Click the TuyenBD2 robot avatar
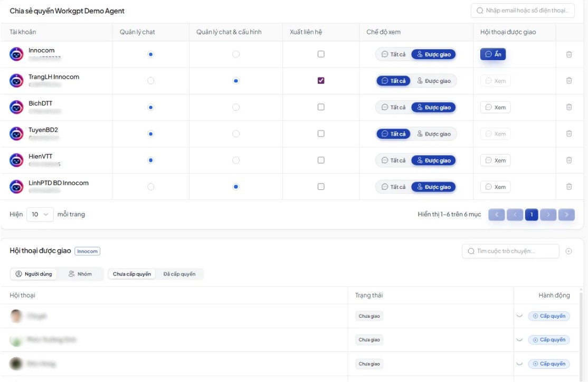This screenshot has width=588, height=382. (x=16, y=134)
